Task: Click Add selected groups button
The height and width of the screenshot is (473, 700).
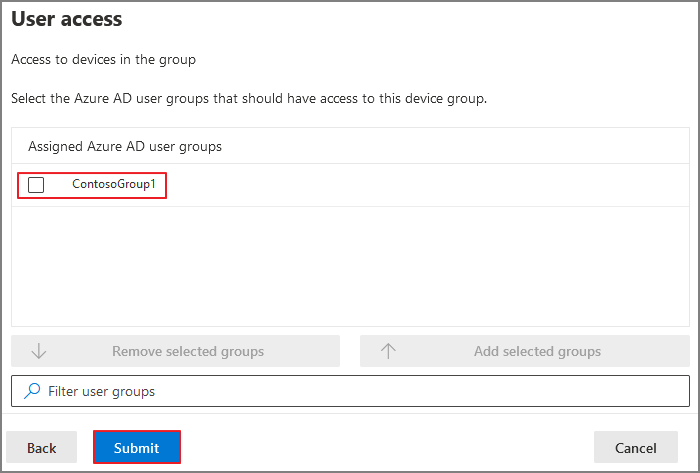Action: (x=525, y=351)
